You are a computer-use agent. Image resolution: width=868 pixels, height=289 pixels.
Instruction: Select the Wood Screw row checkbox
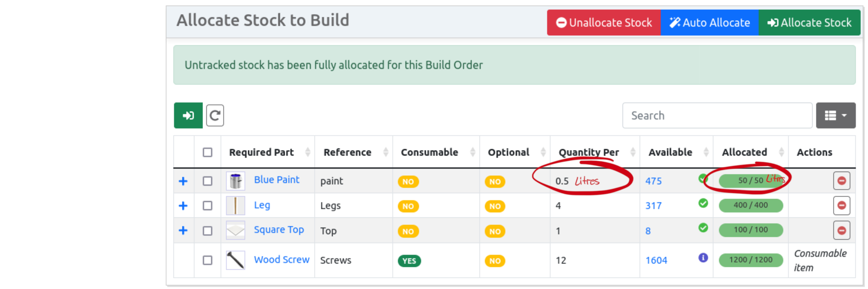tap(207, 260)
